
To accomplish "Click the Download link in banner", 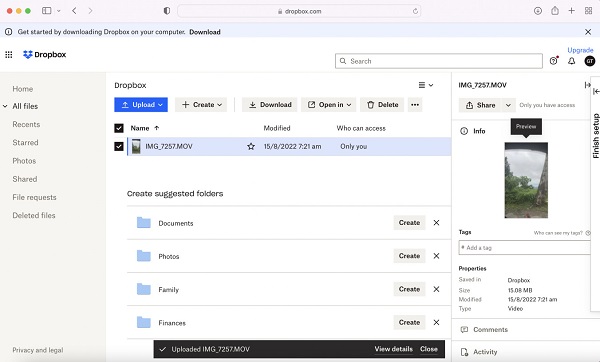I will point(205,32).
